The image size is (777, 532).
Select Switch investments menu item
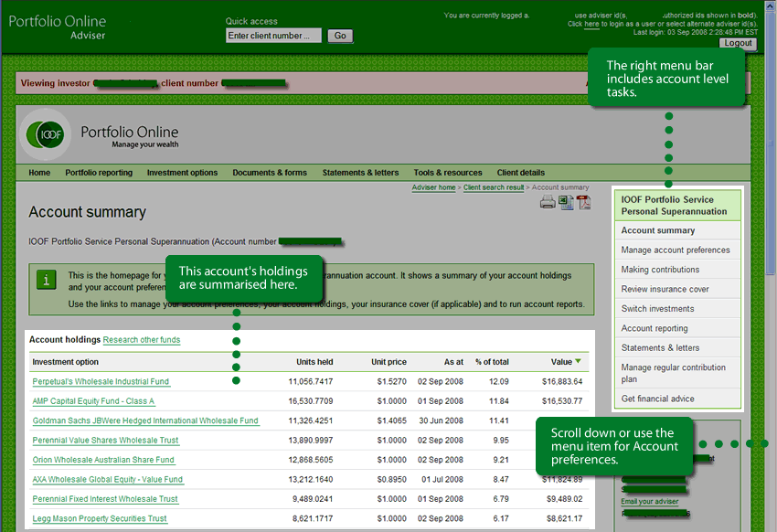(677, 309)
